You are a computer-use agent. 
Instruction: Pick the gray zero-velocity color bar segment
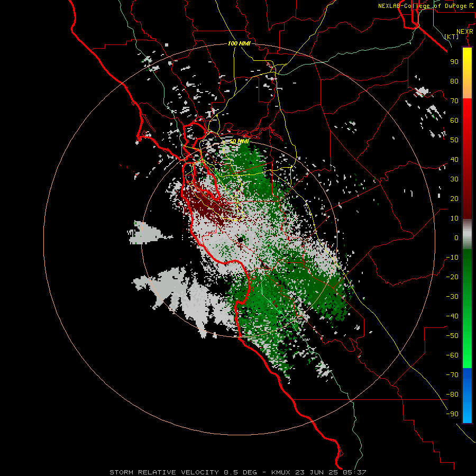467,234
